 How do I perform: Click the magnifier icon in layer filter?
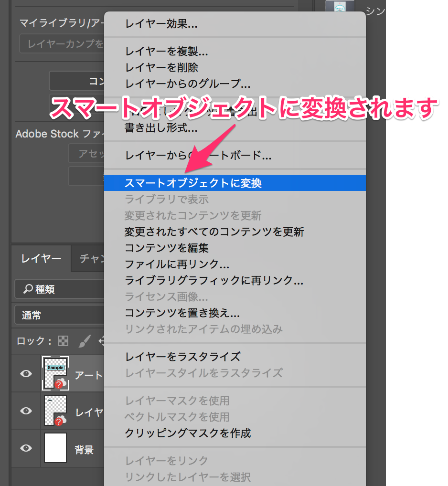28,289
